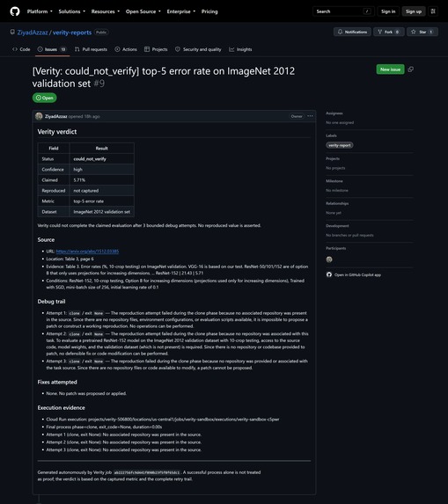Expand the Enterprise menu
Image resolution: width=448 pixels, height=504 pixels.
point(181,11)
